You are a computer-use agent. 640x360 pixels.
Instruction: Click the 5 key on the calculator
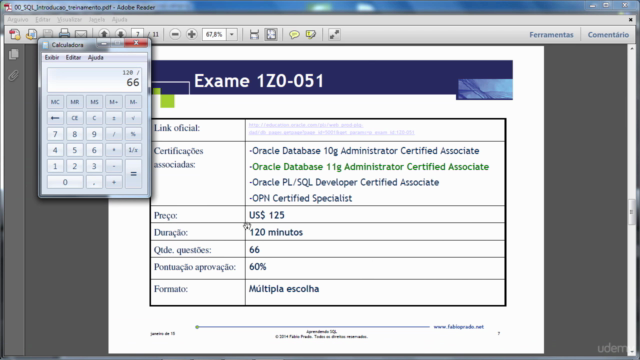[75, 150]
